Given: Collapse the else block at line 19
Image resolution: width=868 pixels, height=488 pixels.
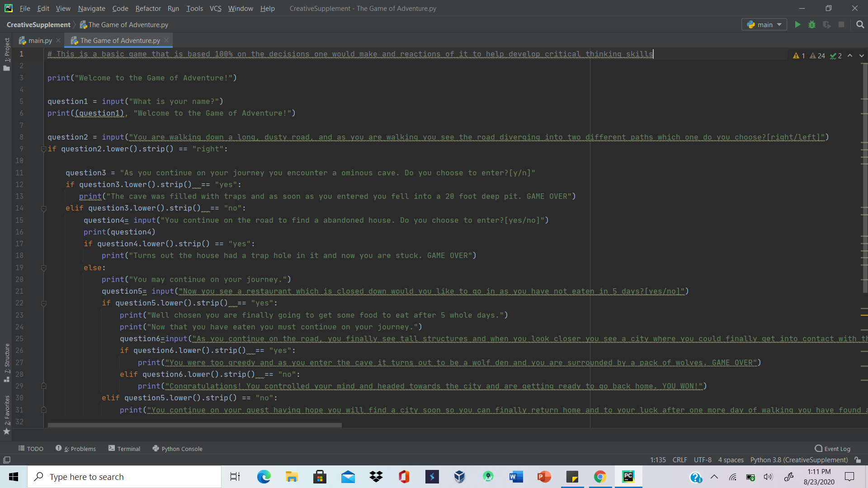Looking at the screenshot, I should 44,268.
